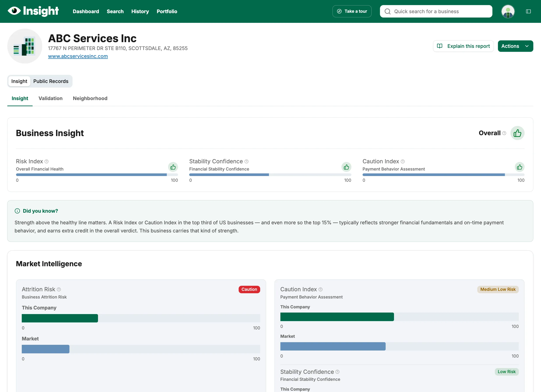Screen dimensions: 541x392
Task: Click the Take a tour button
Action: click(352, 11)
